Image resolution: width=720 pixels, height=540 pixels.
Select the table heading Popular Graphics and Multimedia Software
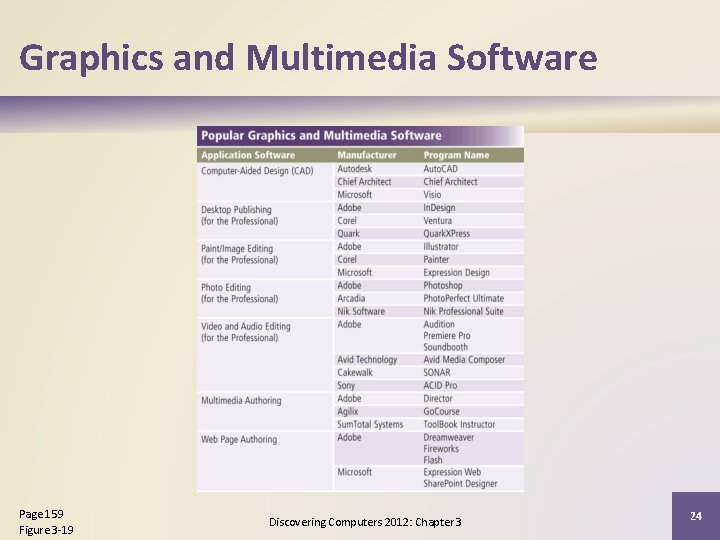coord(321,135)
